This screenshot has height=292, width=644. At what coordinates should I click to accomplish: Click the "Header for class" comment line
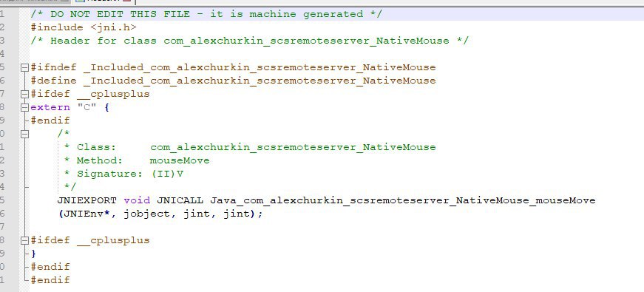[249, 41]
